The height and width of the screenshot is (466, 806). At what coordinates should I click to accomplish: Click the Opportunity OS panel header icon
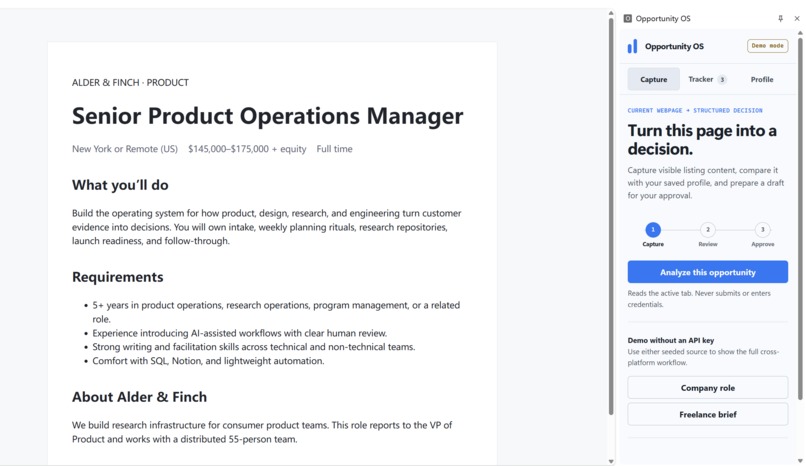click(628, 18)
